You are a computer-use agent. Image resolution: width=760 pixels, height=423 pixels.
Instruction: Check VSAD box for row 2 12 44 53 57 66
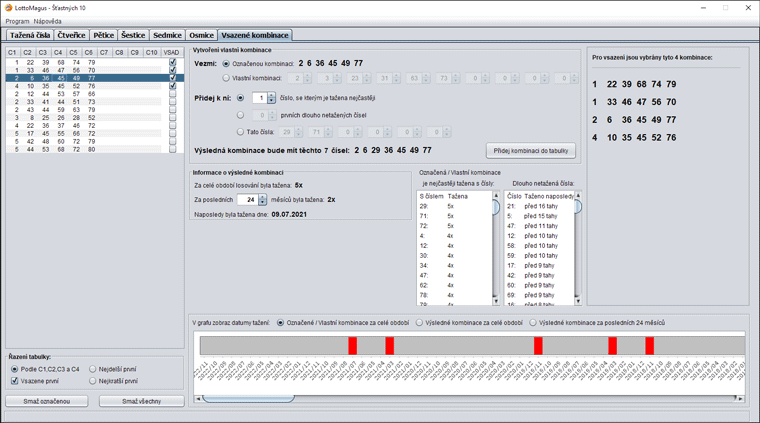pyautogui.click(x=172, y=94)
